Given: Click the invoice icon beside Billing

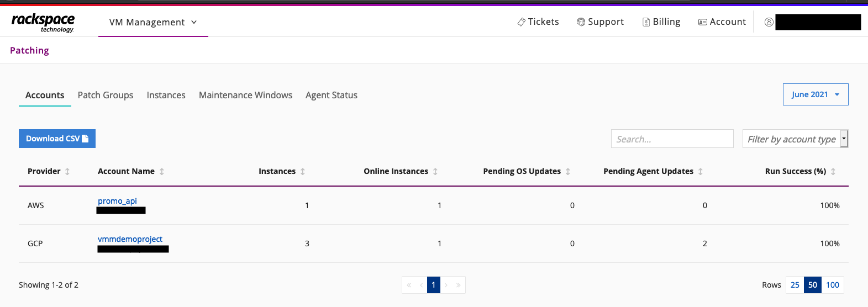Looking at the screenshot, I should pyautogui.click(x=646, y=22).
